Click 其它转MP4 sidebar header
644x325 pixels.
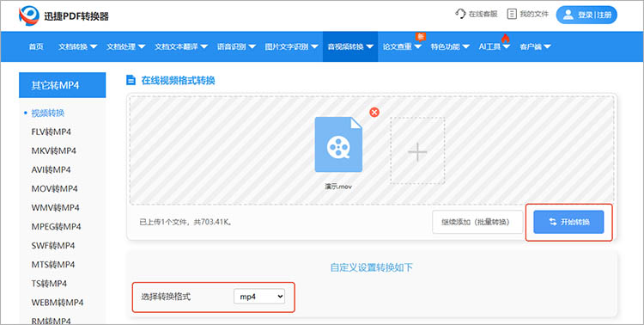click(x=62, y=85)
